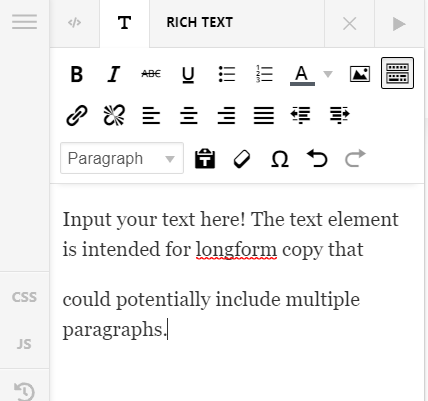Open the CSS panel in sidebar

click(x=24, y=297)
